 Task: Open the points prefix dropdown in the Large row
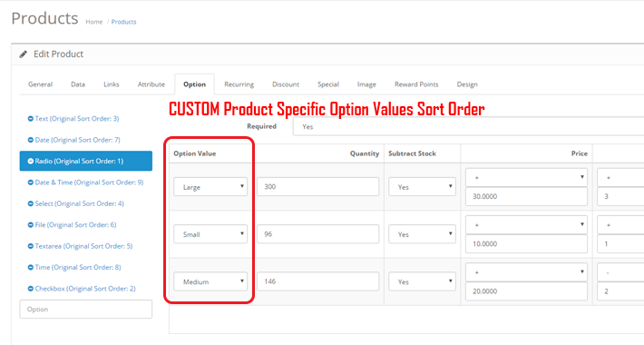620,177
